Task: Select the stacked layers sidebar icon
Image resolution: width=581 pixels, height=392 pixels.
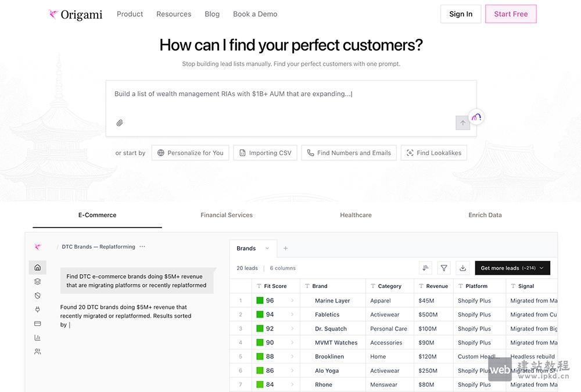Action: click(38, 282)
